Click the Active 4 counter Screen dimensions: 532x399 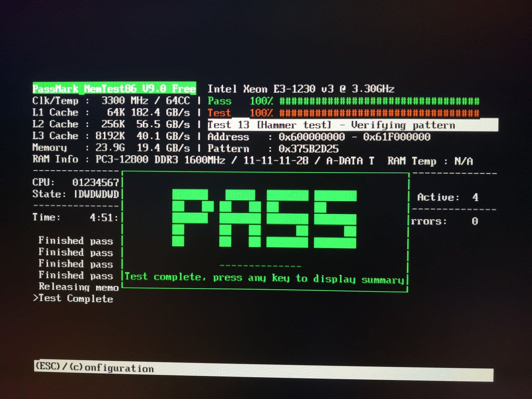[448, 197]
